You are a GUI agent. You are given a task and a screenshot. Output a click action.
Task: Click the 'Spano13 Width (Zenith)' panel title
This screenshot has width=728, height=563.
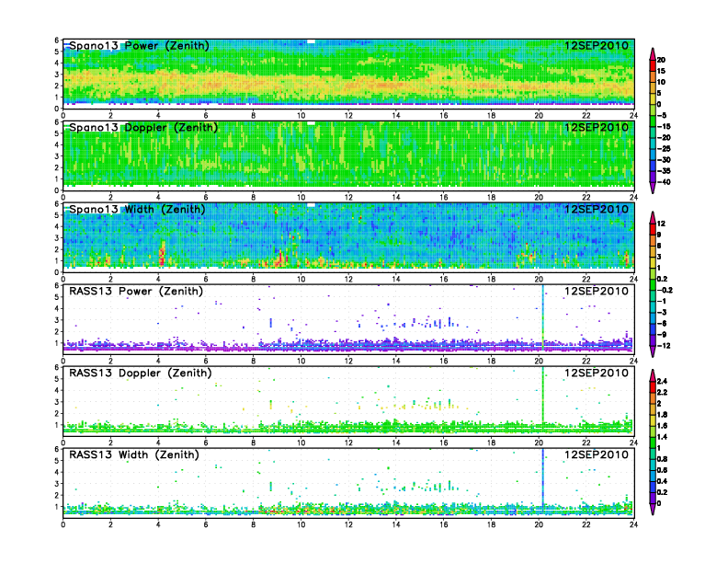click(137, 209)
